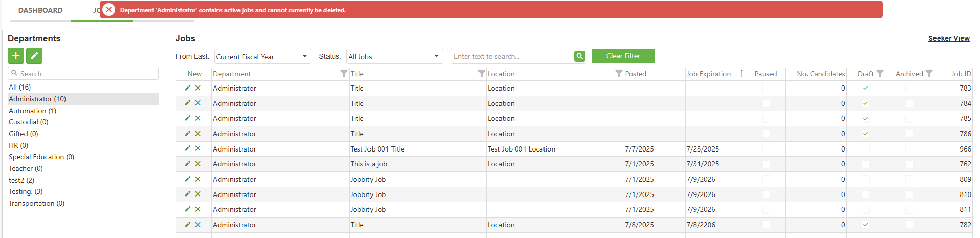Screen dimensions: 980x238
Task: Open the Draft column filter funnel
Action: pyautogui.click(x=880, y=74)
